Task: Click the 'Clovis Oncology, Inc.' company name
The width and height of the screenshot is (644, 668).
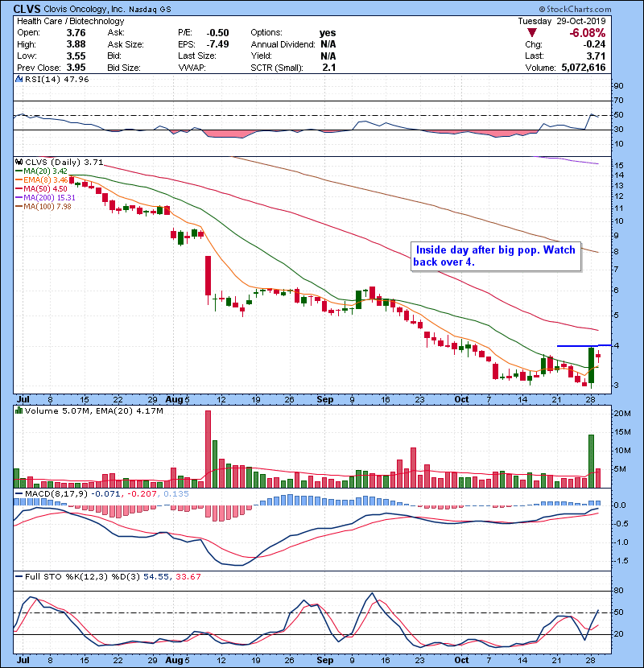Action: point(85,9)
